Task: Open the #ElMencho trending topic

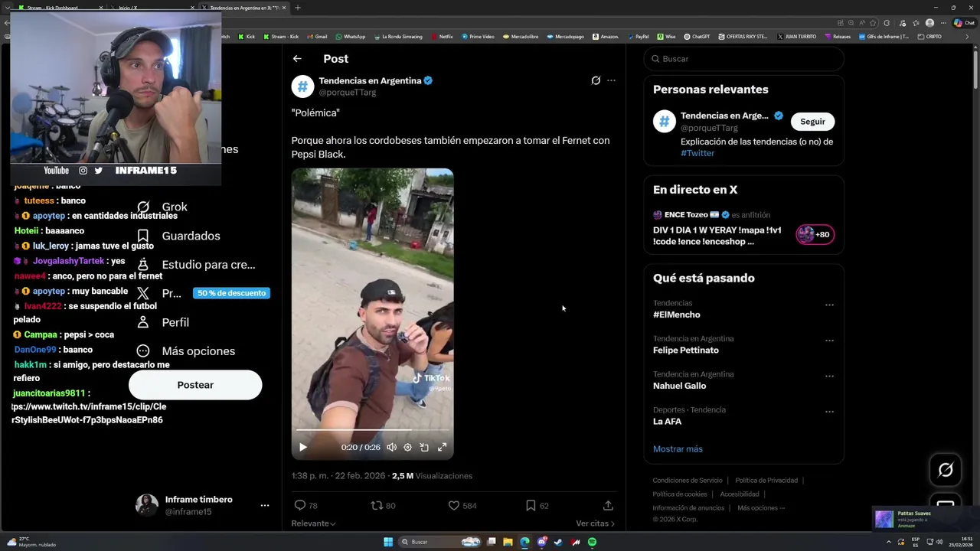Action: (676, 315)
